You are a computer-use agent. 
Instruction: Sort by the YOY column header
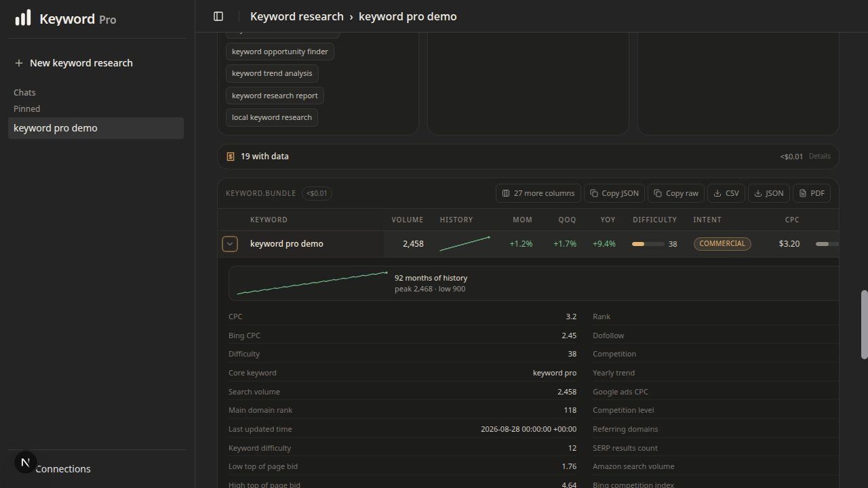pos(608,220)
